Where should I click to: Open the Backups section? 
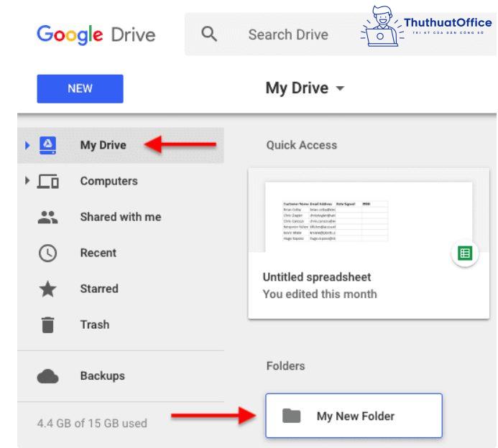click(x=102, y=376)
